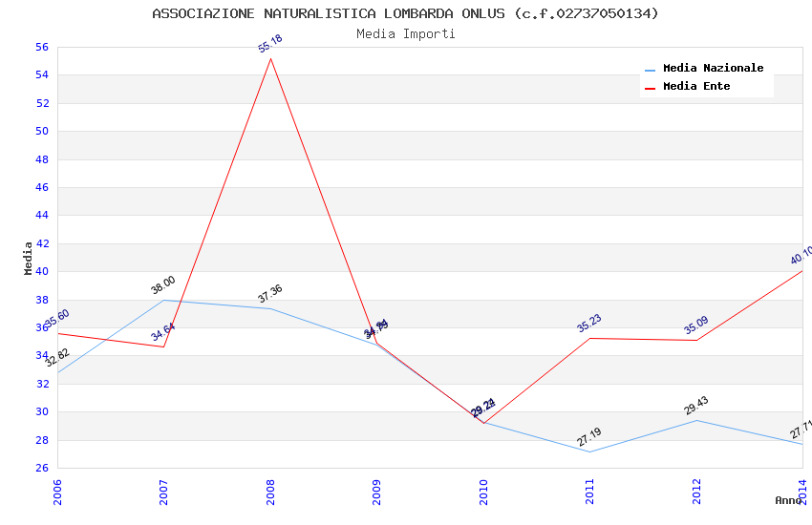Click the 35.23 data label
The width and height of the screenshot is (812, 525).
(589, 324)
